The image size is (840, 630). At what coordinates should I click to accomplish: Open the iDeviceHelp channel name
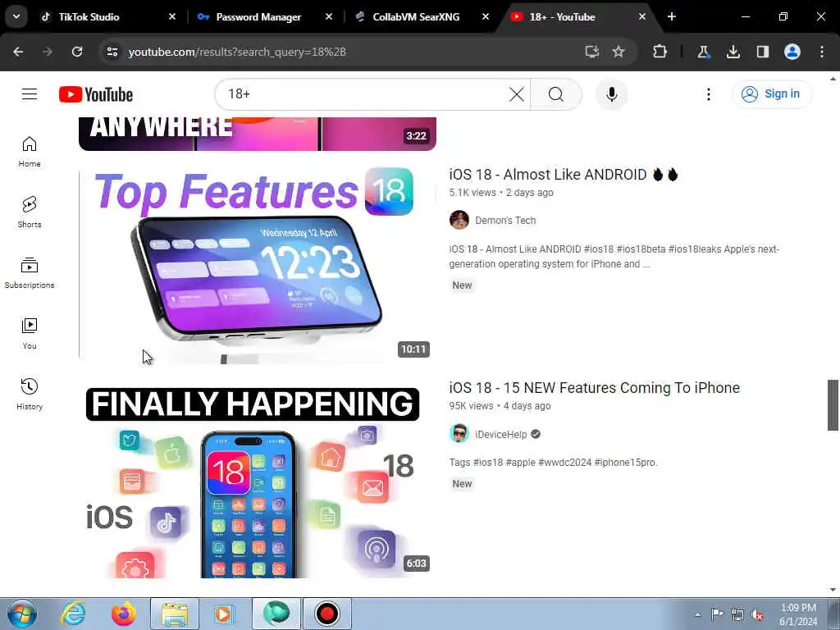tap(501, 434)
